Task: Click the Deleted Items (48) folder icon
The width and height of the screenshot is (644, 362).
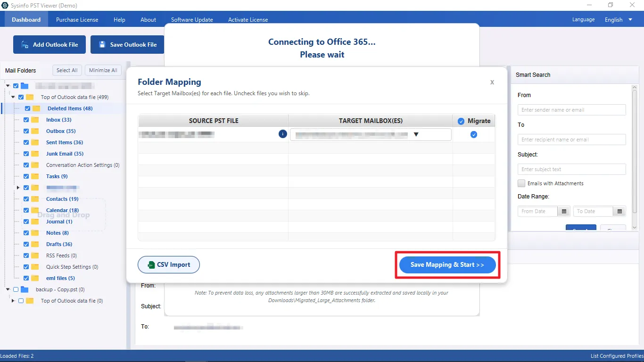Action: pyautogui.click(x=36, y=108)
